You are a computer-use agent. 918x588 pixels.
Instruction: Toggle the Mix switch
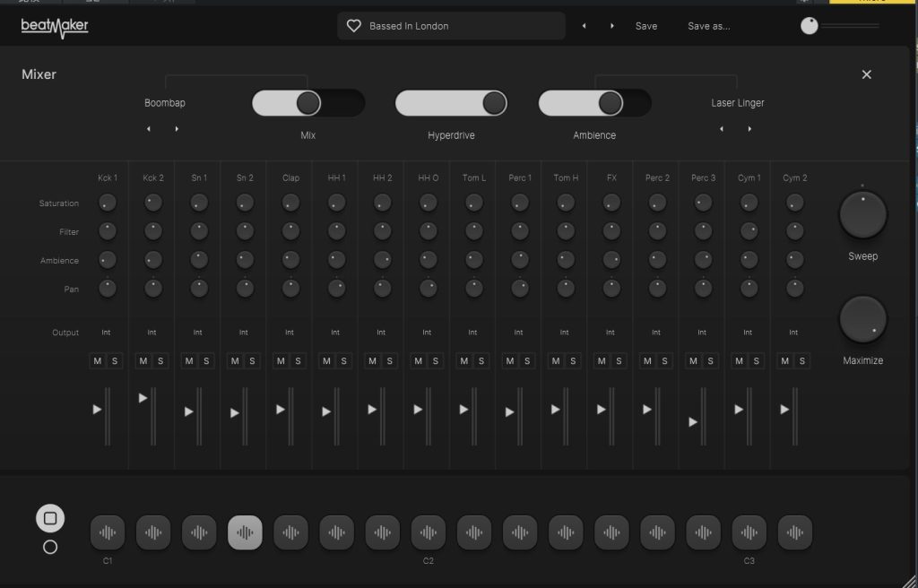(307, 103)
